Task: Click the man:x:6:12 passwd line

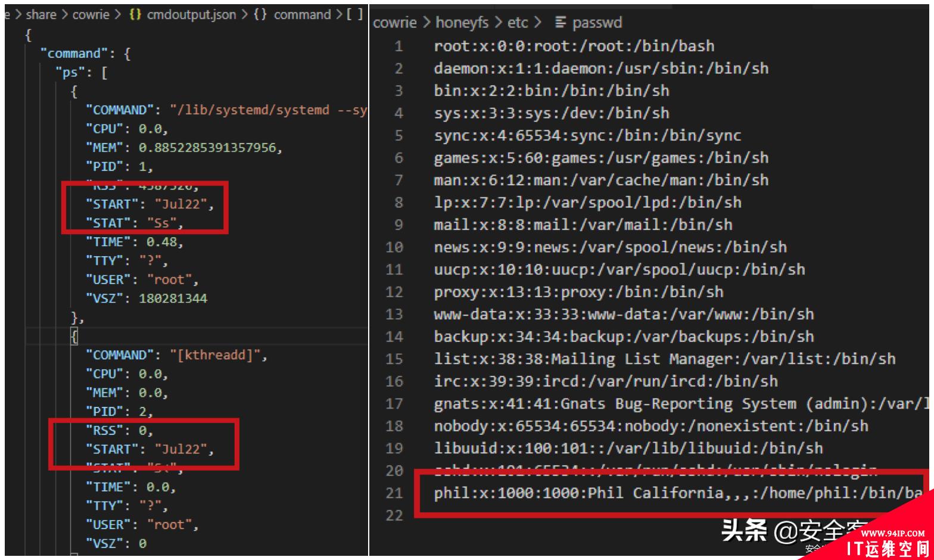Action: (601, 180)
